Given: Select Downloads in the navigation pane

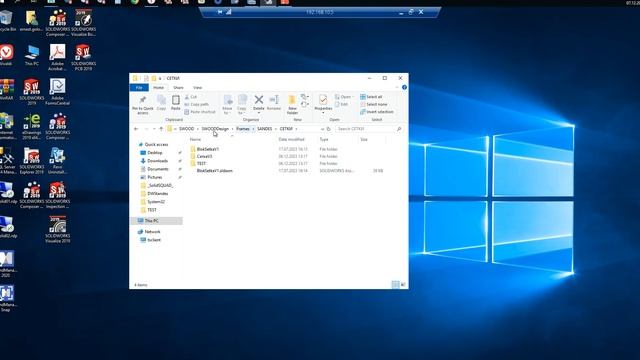Looking at the screenshot, I should click(x=157, y=161).
